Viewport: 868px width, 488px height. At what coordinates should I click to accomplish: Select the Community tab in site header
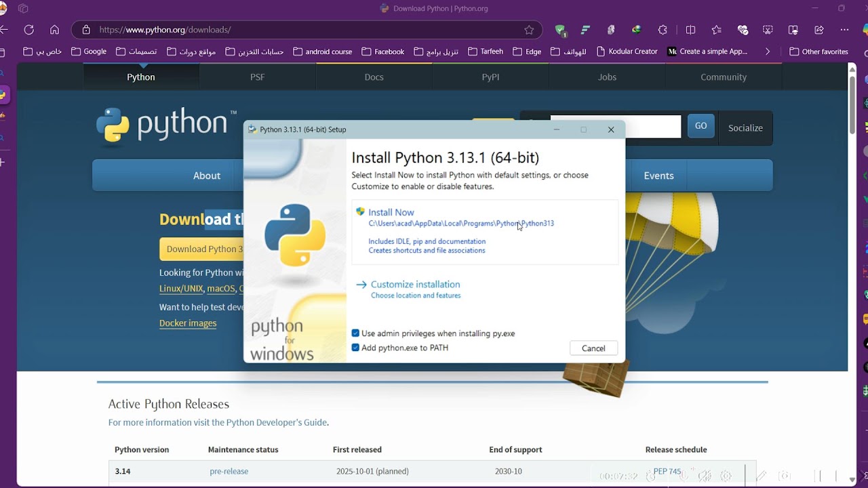pos(724,77)
